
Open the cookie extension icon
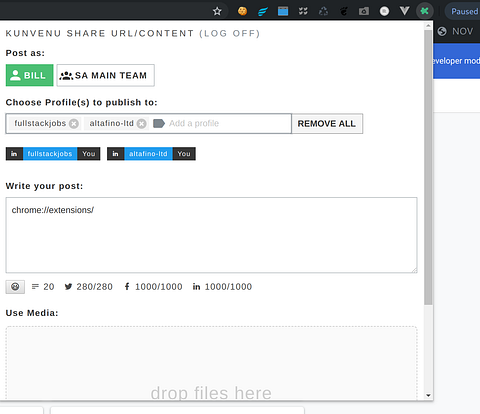pos(242,11)
